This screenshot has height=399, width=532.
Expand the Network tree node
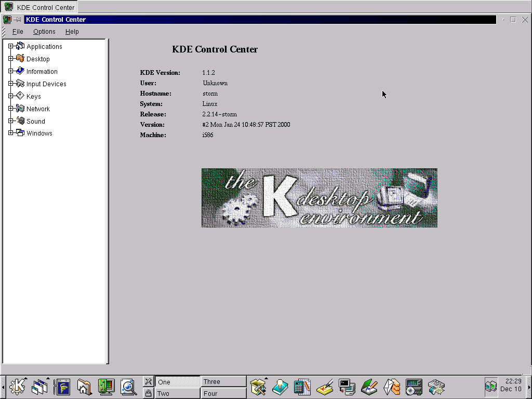10,109
